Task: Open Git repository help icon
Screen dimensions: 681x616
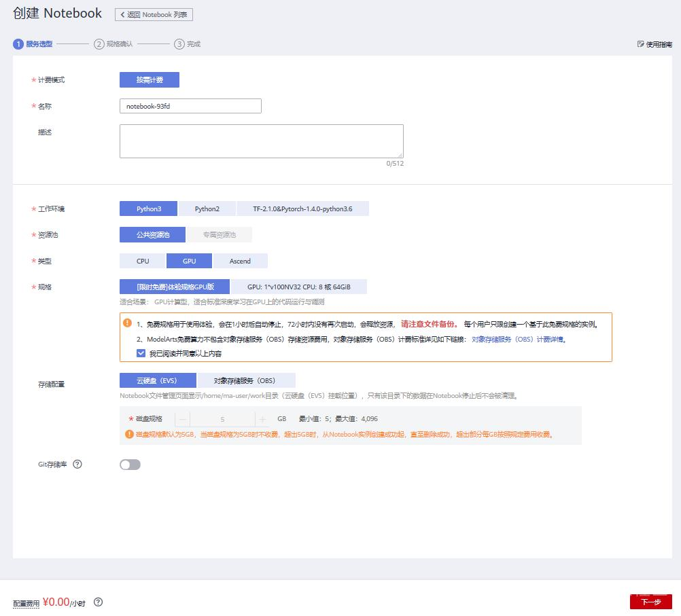Action: pyautogui.click(x=77, y=465)
